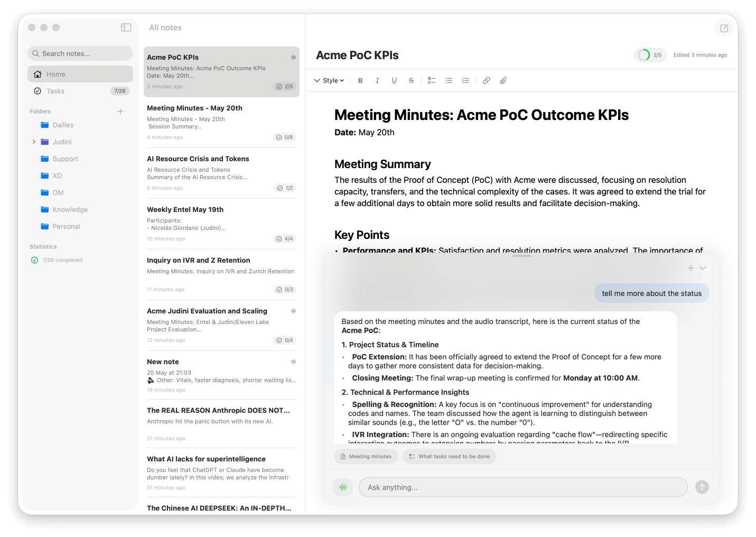Screen dimensions: 756x537
Task: Toggle the sidebar panel icon
Action: (126, 27)
